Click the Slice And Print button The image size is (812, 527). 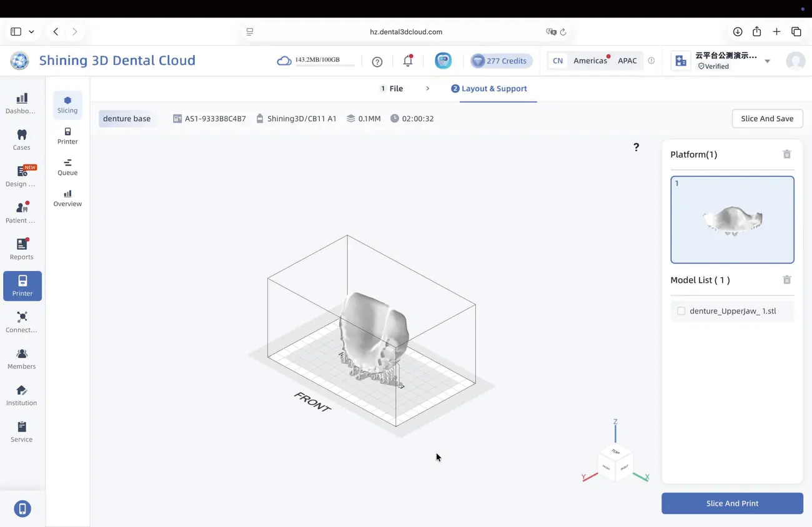[732, 503]
